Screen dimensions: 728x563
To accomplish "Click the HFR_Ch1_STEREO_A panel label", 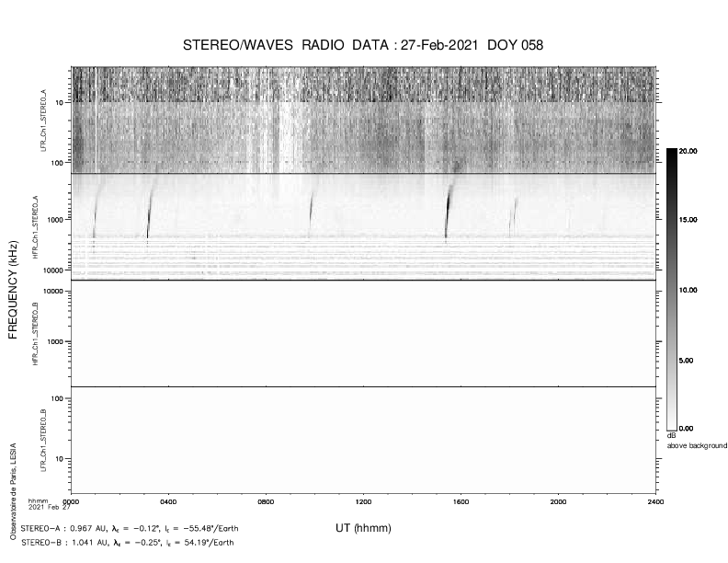I will pos(34,226).
